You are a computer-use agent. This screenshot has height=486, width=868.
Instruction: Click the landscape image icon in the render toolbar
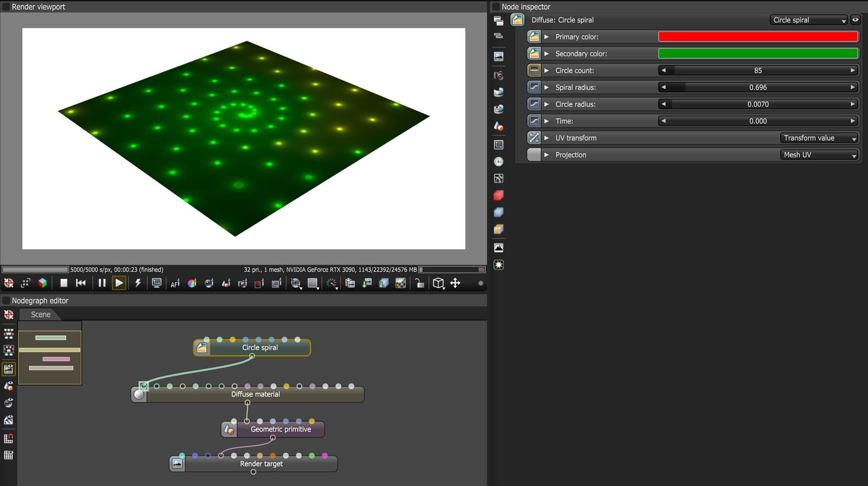[x=401, y=283]
